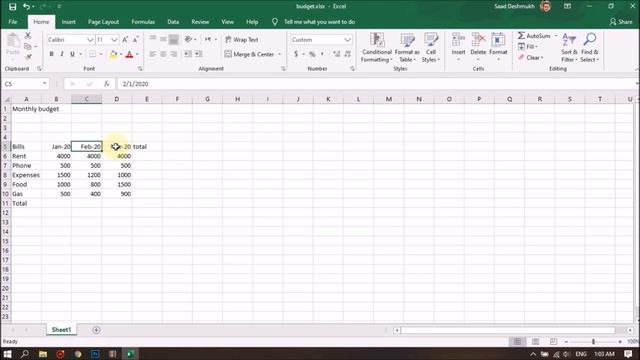Cut selection with the scissors icon

coord(28,36)
